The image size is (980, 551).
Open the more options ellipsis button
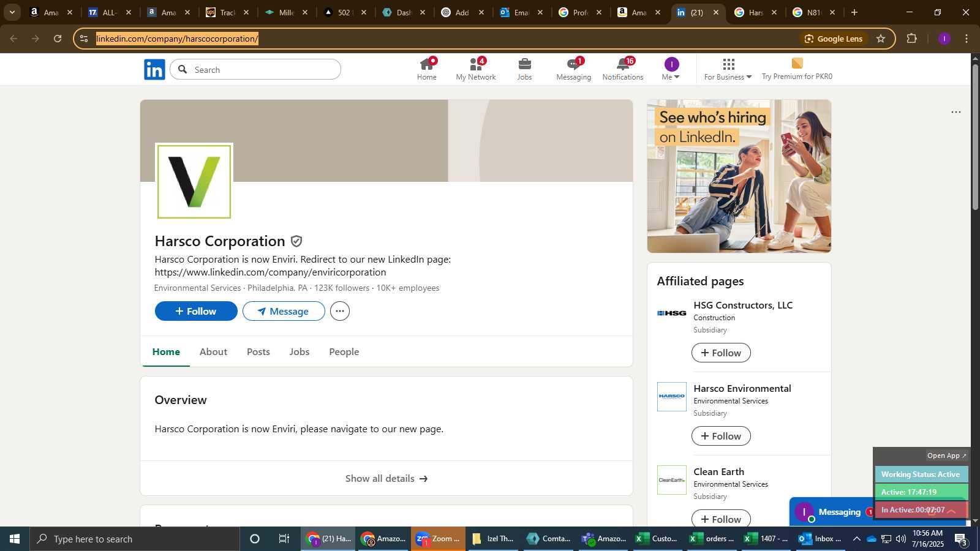[x=340, y=311]
